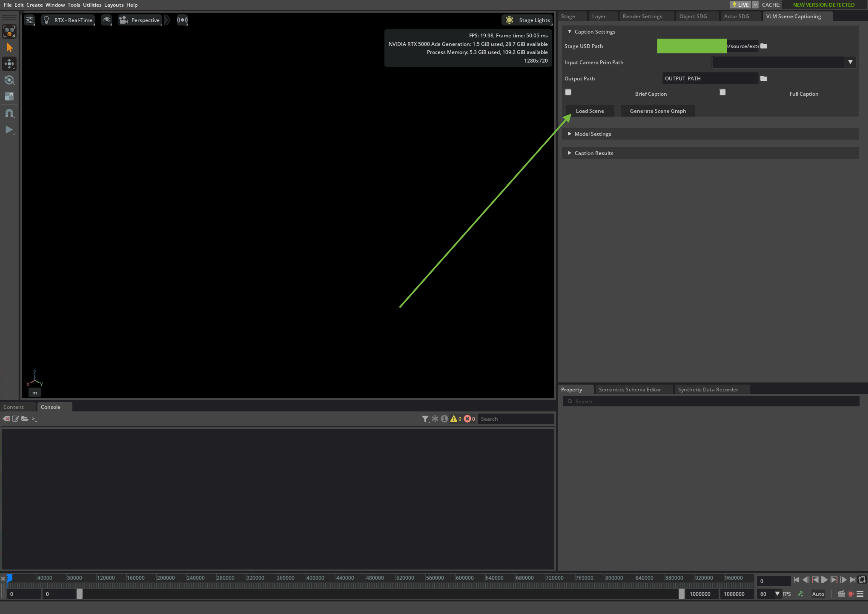Expand the Caption Results section
Image resolution: width=868 pixels, height=614 pixels.
[x=594, y=153]
